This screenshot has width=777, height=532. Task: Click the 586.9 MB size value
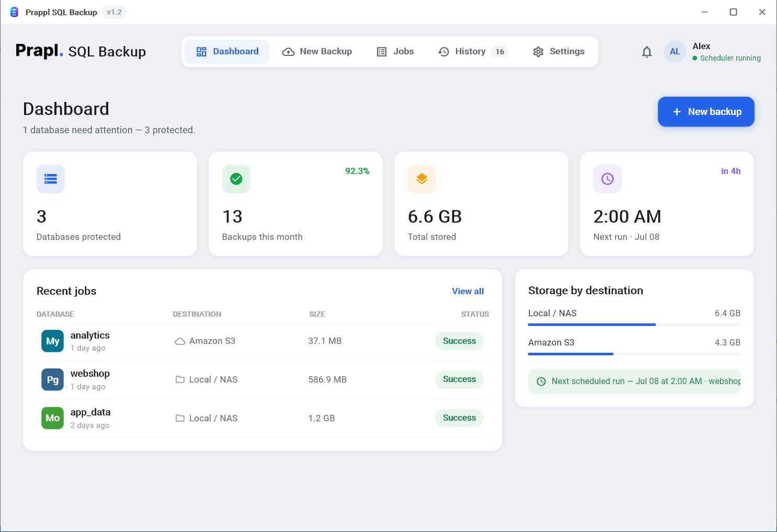pyautogui.click(x=327, y=380)
